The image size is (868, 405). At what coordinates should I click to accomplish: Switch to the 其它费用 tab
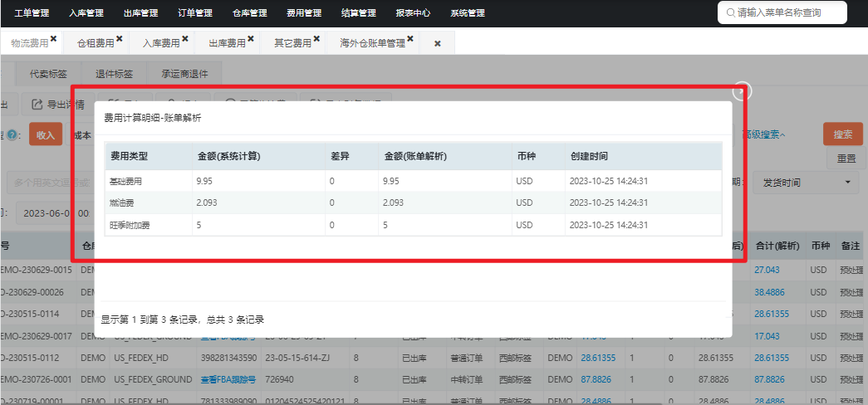(293, 43)
